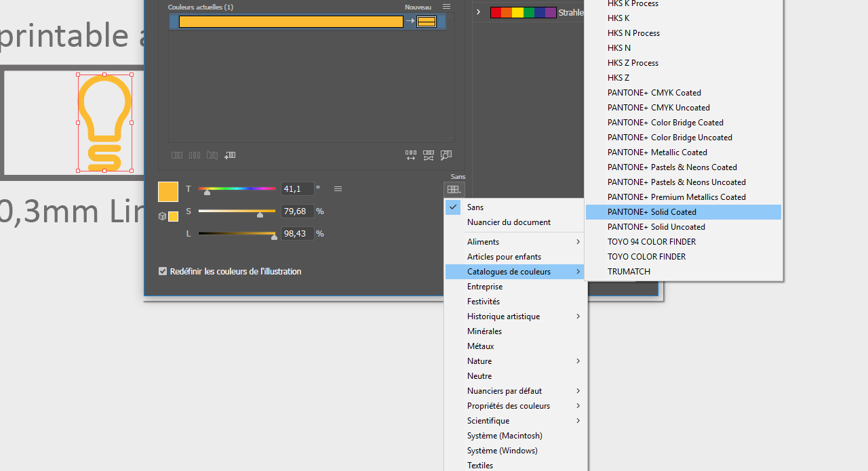Open the recolor panel options menu beside Nouveau
Screen dimensions: 868x471
click(x=446, y=7)
